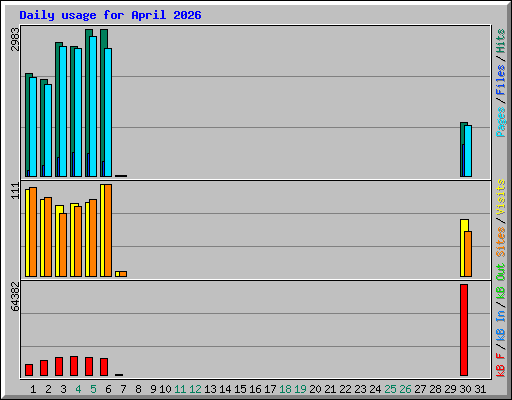Click the 64382 axis value
The width and height of the screenshot is (512, 400).
tap(15, 296)
